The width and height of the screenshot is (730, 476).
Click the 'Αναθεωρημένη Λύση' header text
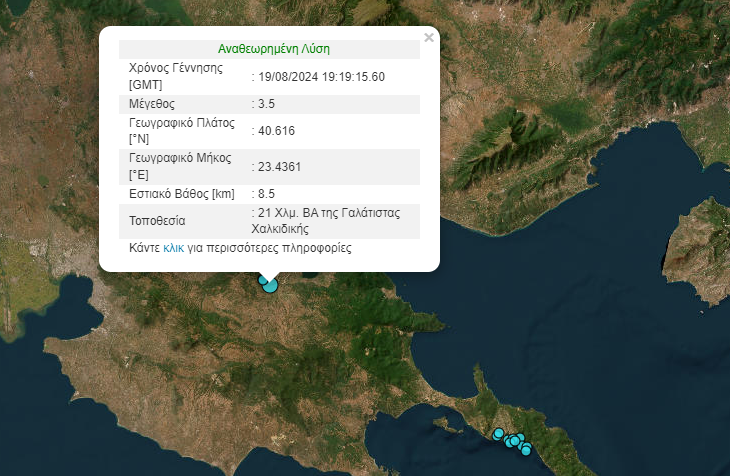pyautogui.click(x=273, y=48)
